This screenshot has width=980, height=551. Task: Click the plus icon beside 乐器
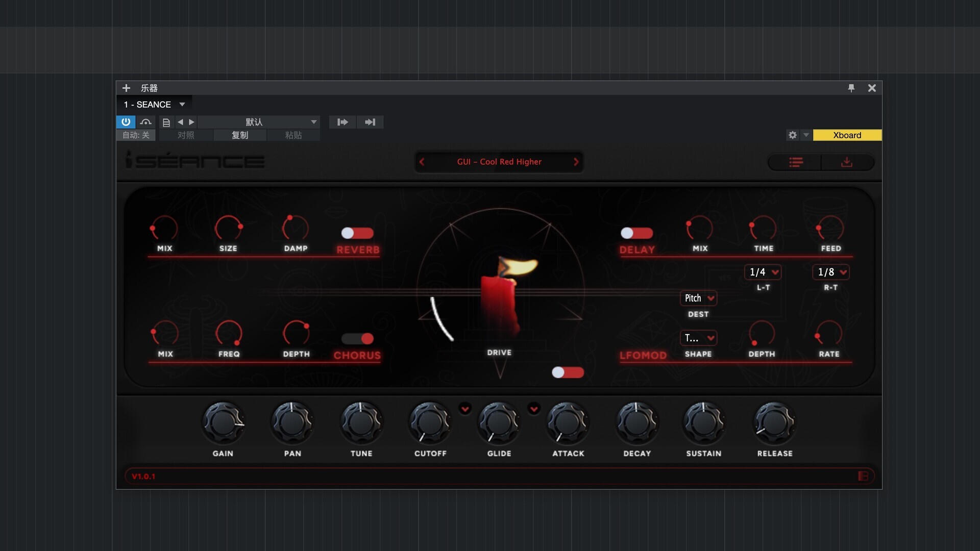(126, 88)
